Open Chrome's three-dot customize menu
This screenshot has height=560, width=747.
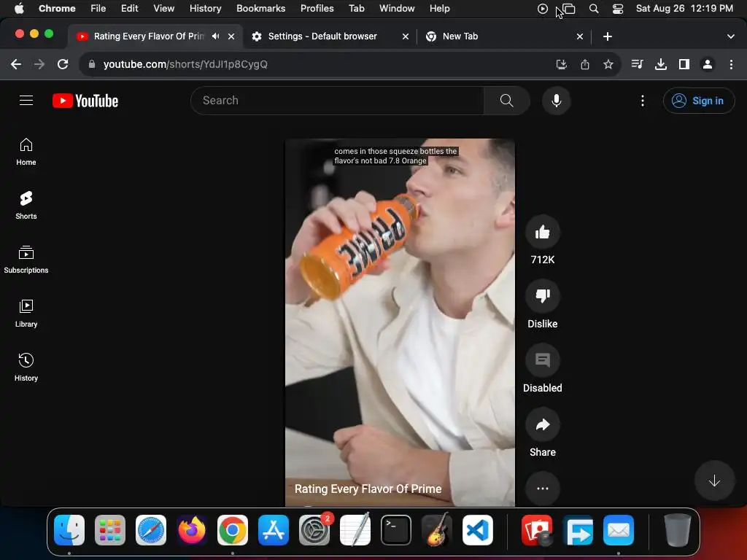[x=731, y=64]
